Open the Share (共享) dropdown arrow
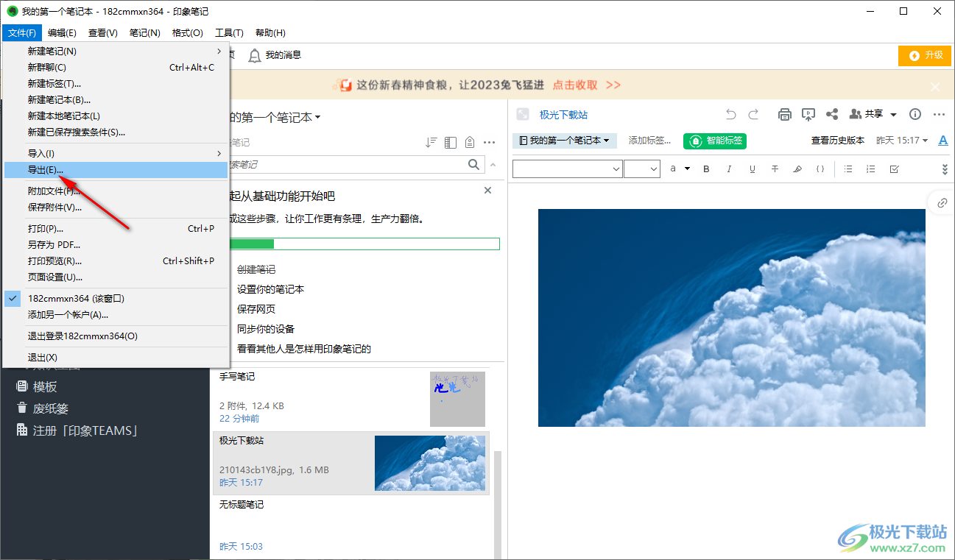The image size is (955, 560). [x=893, y=115]
